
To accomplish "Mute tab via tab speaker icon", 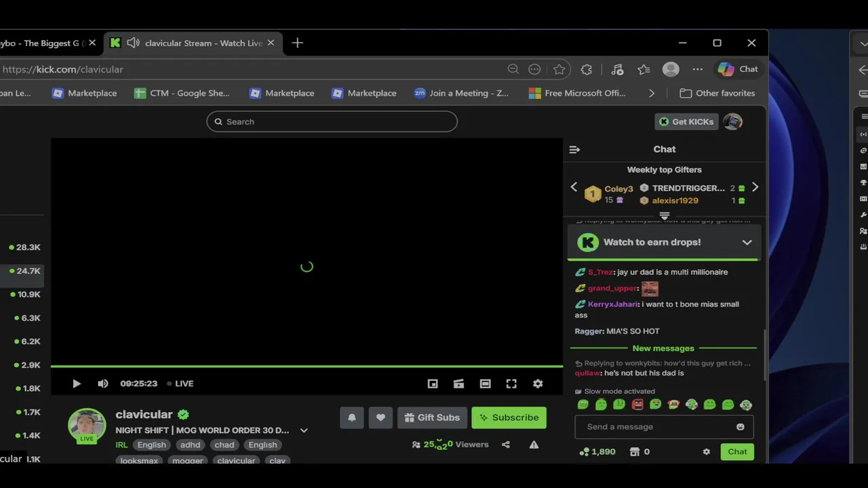I will coord(134,43).
